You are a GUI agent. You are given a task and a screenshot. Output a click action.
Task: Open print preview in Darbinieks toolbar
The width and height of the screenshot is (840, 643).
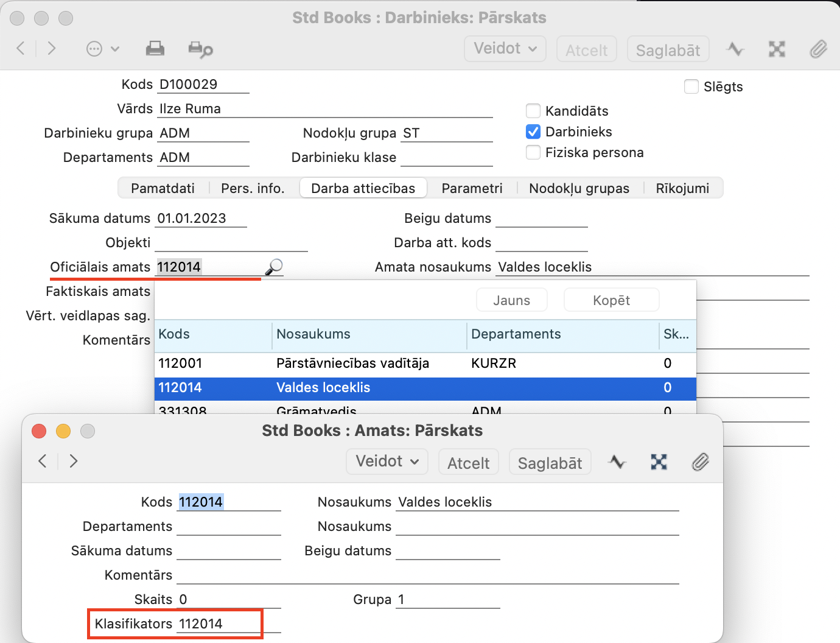click(x=200, y=49)
